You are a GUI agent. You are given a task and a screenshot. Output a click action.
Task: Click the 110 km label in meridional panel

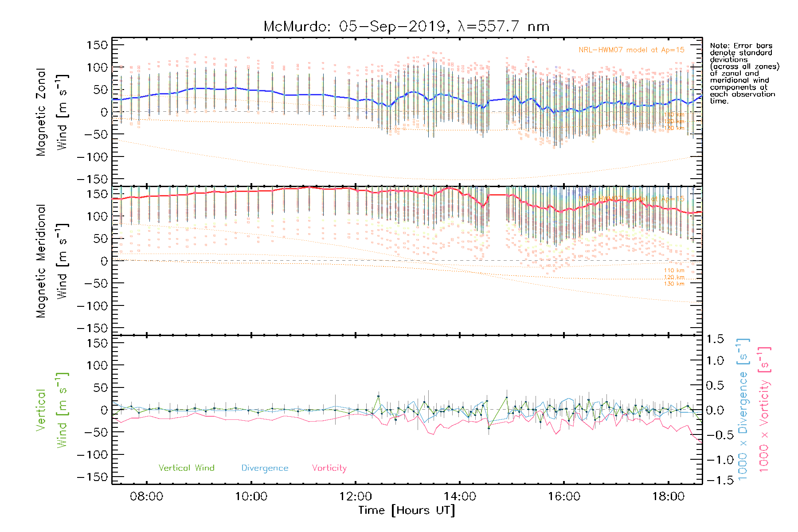click(674, 270)
